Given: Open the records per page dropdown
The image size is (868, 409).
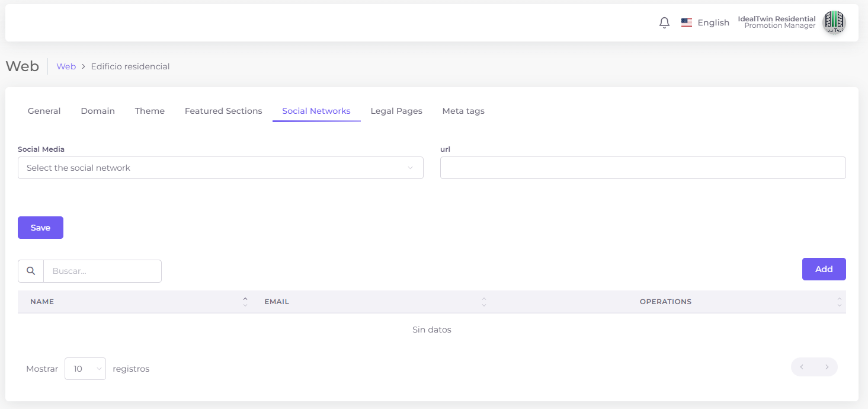Looking at the screenshot, I should [85, 369].
